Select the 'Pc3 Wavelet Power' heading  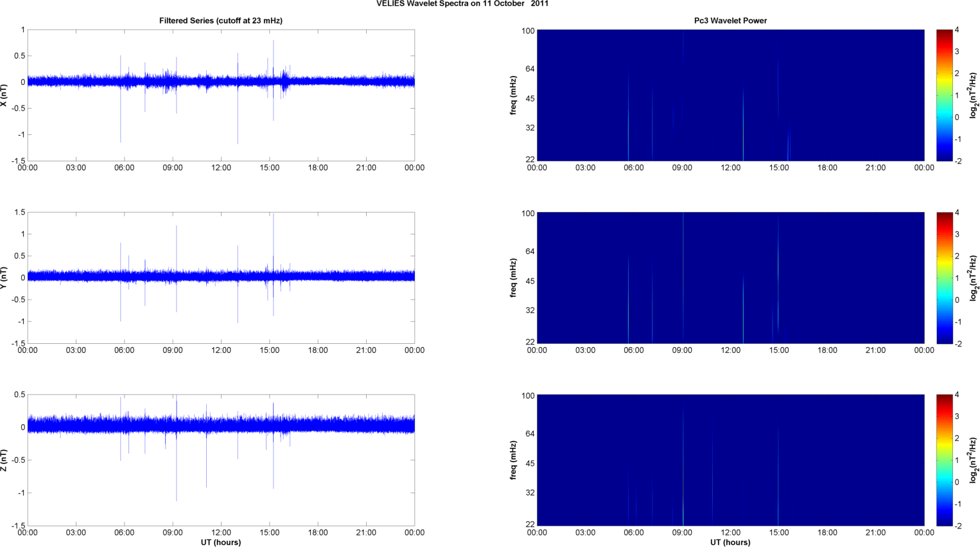[x=730, y=21]
